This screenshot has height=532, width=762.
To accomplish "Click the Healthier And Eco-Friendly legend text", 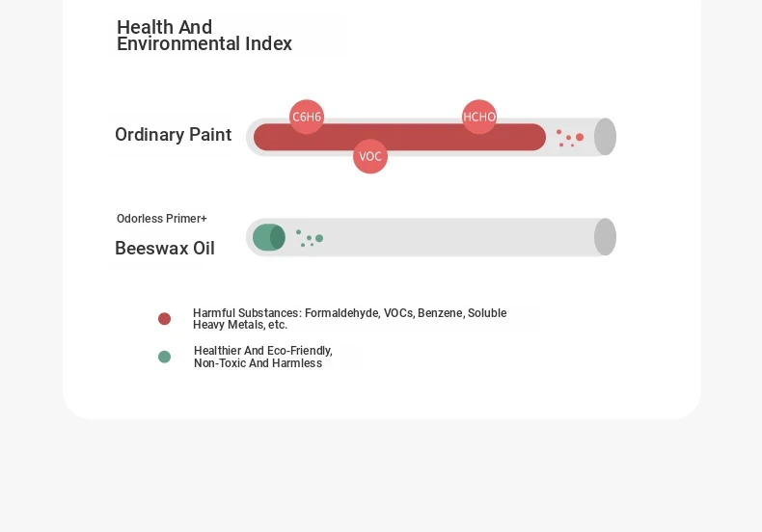I will point(263,357).
